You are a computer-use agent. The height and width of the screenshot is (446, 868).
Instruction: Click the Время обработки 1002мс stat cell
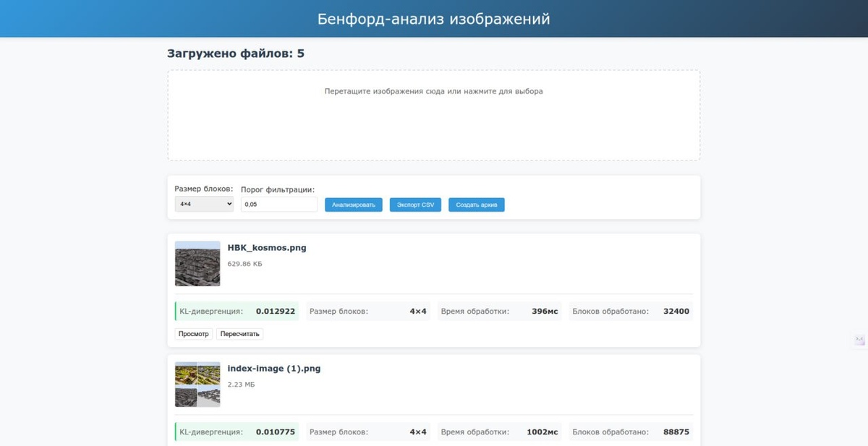[x=499, y=432]
